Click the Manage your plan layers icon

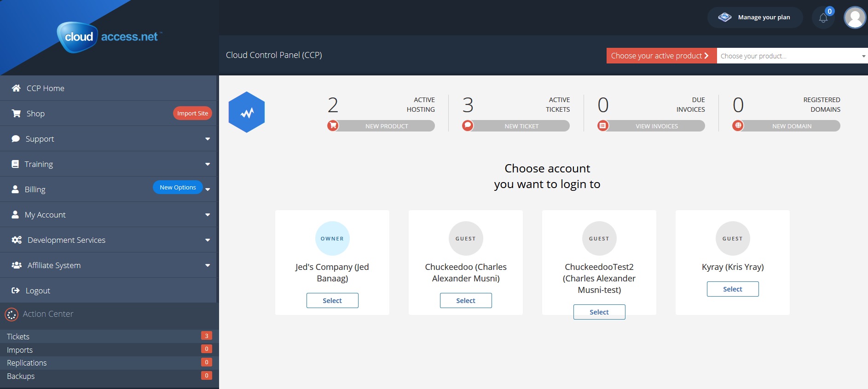tap(725, 17)
